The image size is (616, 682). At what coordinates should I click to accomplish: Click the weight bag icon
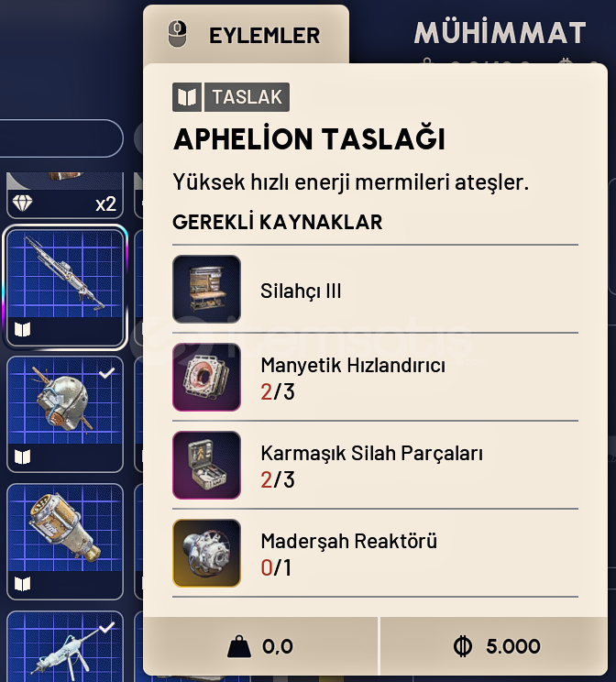[x=239, y=647]
